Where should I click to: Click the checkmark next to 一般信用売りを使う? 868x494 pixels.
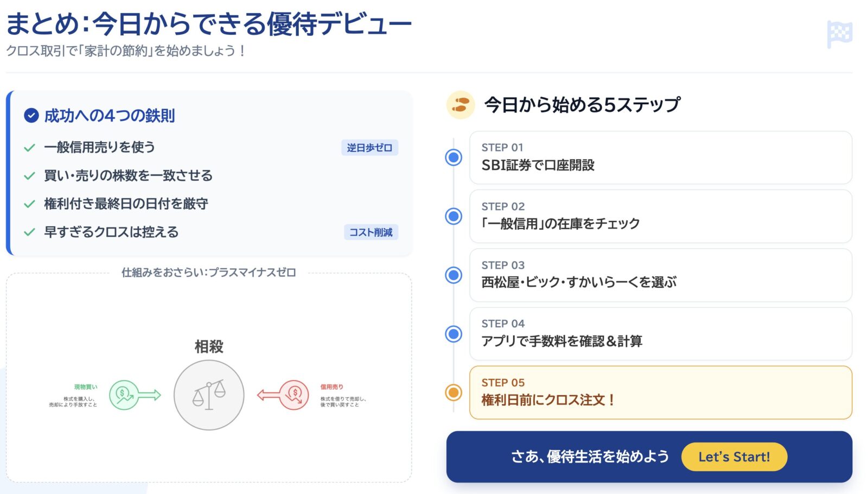[30, 148]
